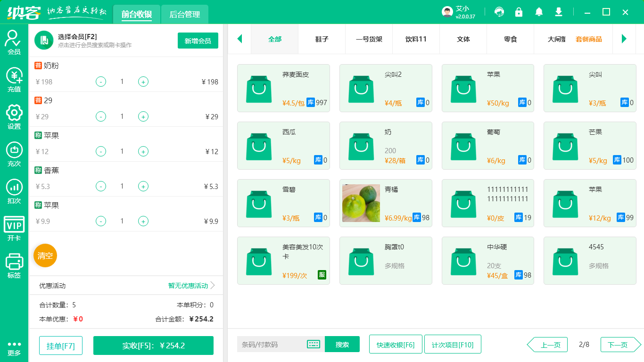Increase 奶粉 quantity with plus stepper
This screenshot has width=644, height=362.
[143, 82]
